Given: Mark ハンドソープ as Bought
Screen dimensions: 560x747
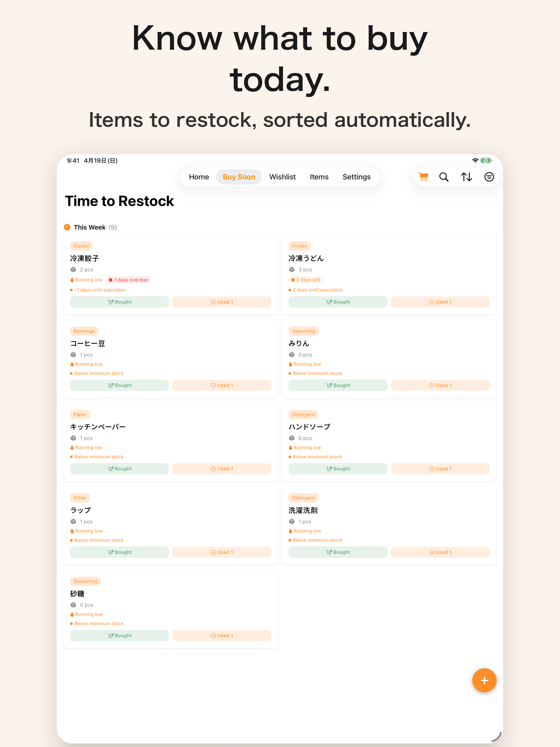Looking at the screenshot, I should [x=338, y=469].
